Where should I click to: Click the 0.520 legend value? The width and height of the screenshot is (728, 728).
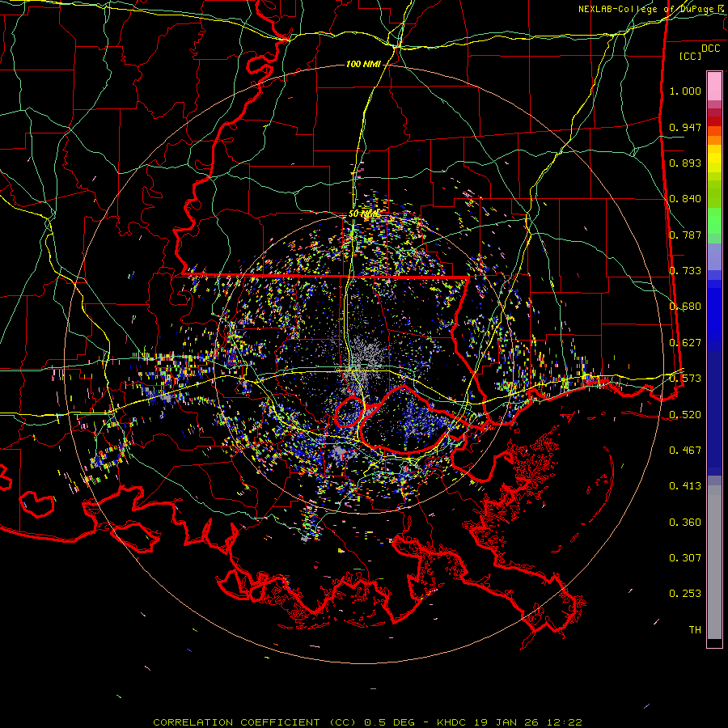pyautogui.click(x=685, y=415)
